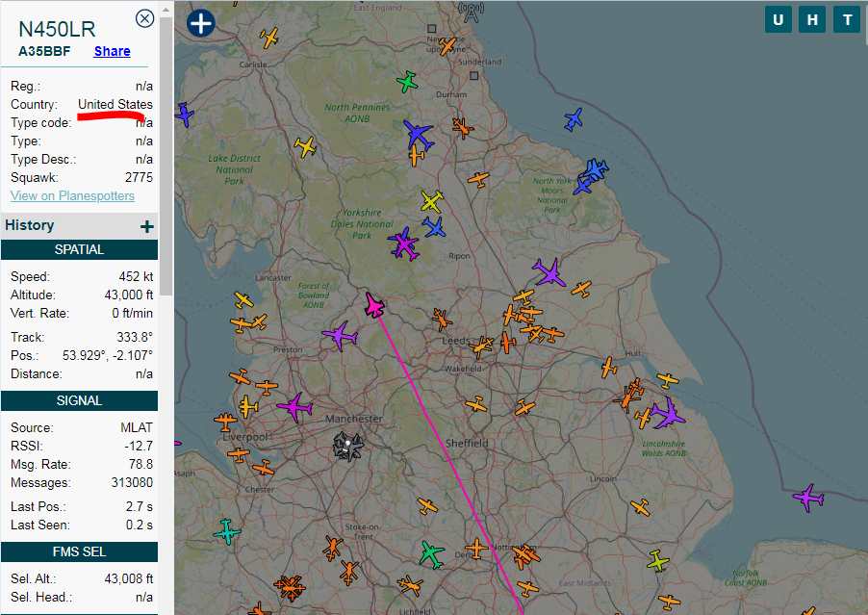This screenshot has width=868, height=615.
Task: Select the purple aircraft near Preston
Action: pyautogui.click(x=340, y=335)
